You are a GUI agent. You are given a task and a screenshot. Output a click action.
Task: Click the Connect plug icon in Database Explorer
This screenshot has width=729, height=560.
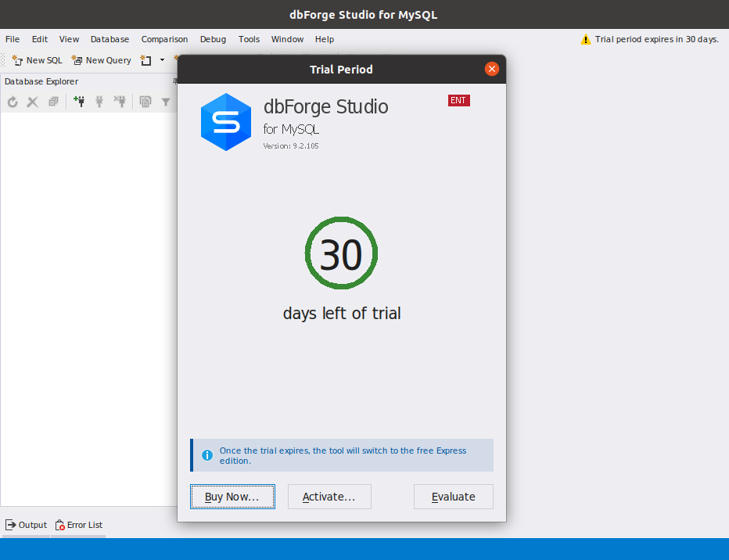tap(99, 102)
